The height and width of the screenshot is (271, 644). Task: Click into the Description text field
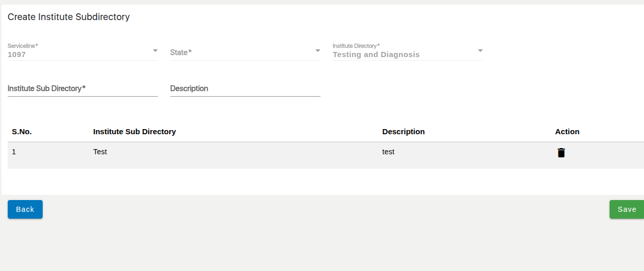tap(245, 89)
